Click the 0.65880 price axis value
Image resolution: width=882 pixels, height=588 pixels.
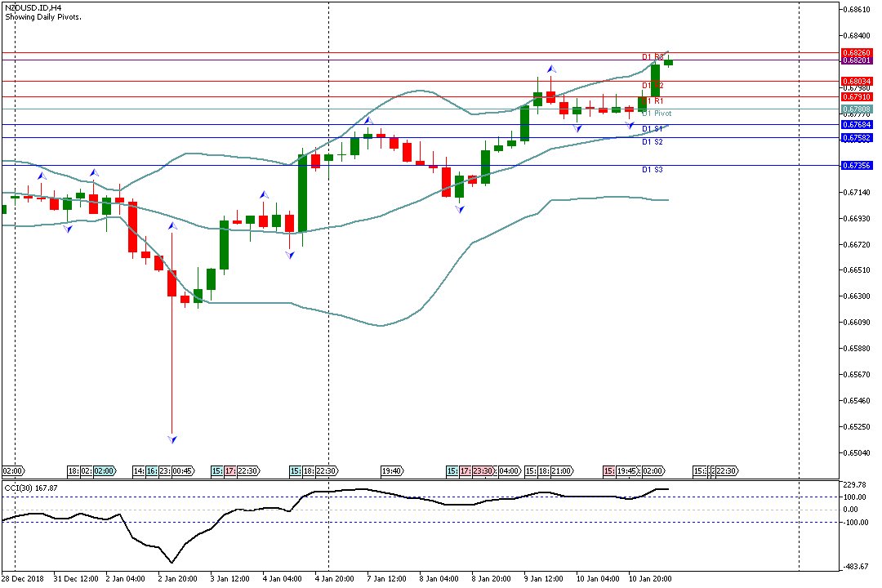click(x=857, y=349)
